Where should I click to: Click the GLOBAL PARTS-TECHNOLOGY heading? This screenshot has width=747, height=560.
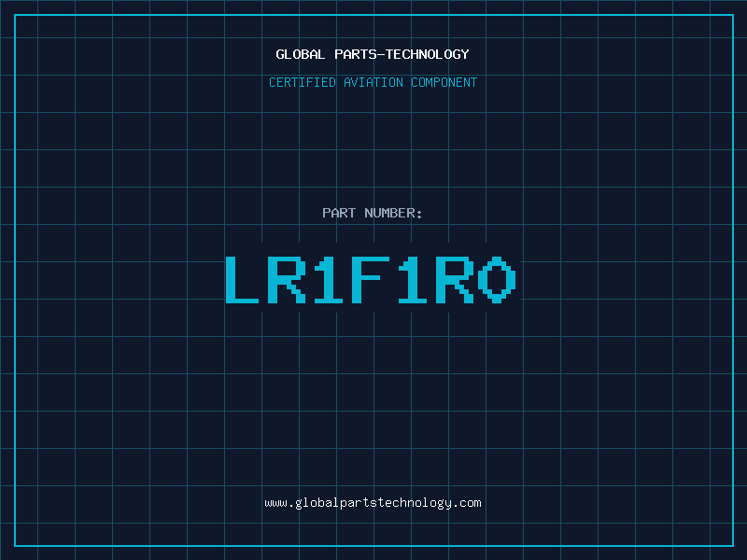[373, 54]
